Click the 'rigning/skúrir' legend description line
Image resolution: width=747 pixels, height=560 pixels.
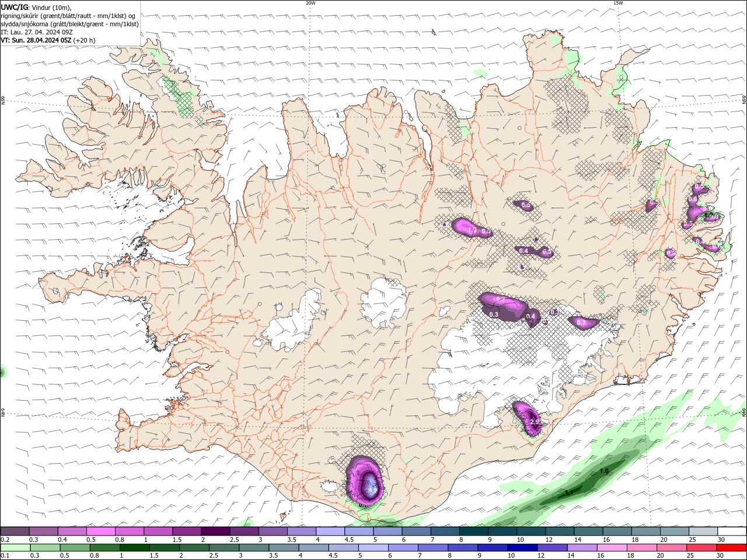coord(68,16)
